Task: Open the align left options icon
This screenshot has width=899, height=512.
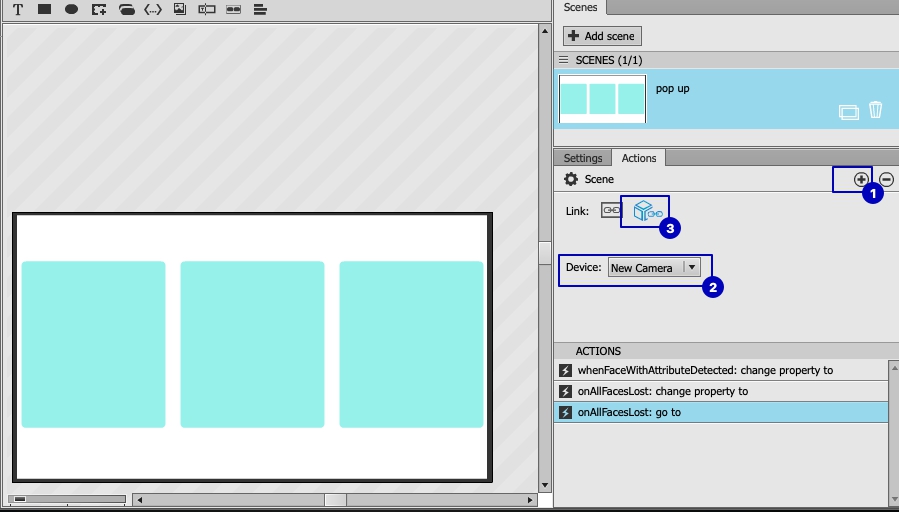Action: (260, 9)
